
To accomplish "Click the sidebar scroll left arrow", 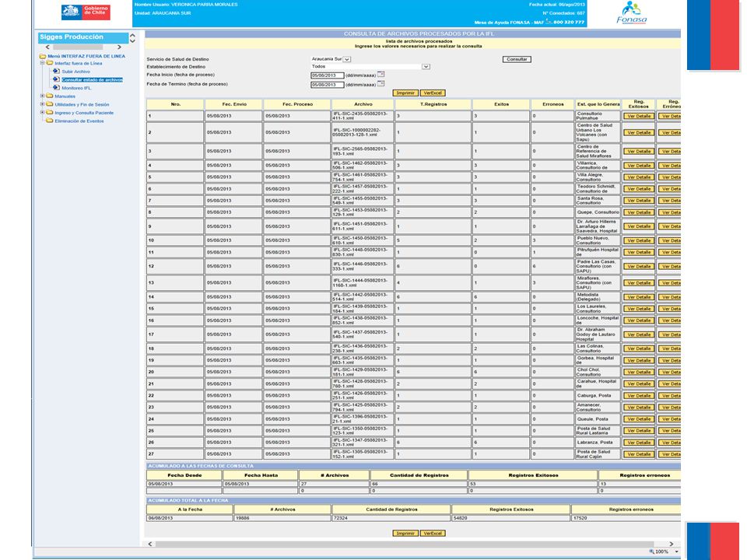I will point(47,47).
